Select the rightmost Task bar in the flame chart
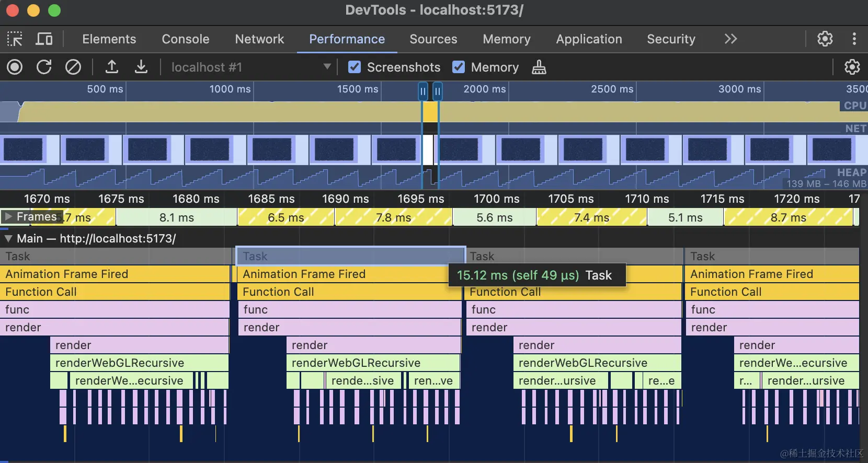 click(772, 256)
